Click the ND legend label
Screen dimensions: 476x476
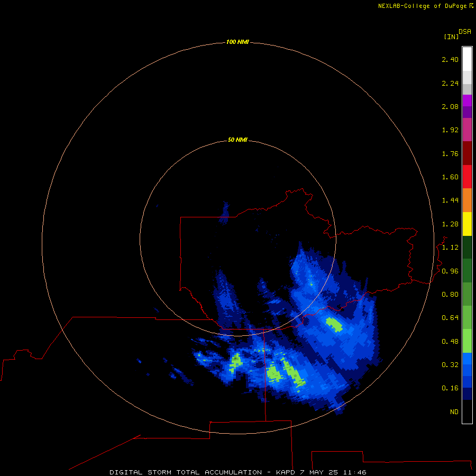point(454,412)
